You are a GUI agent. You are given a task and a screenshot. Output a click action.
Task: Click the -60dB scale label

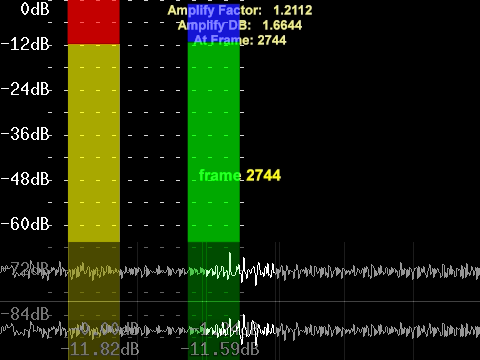(25, 224)
